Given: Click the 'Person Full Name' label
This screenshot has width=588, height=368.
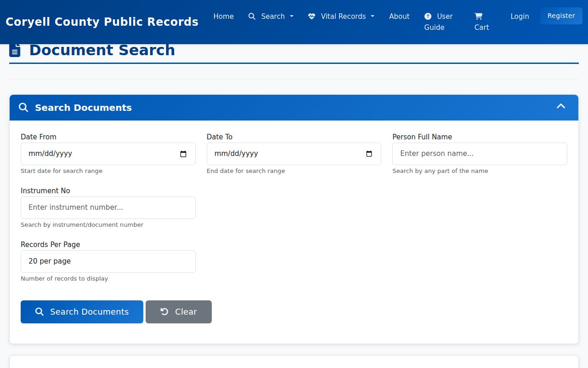Looking at the screenshot, I should [x=422, y=137].
